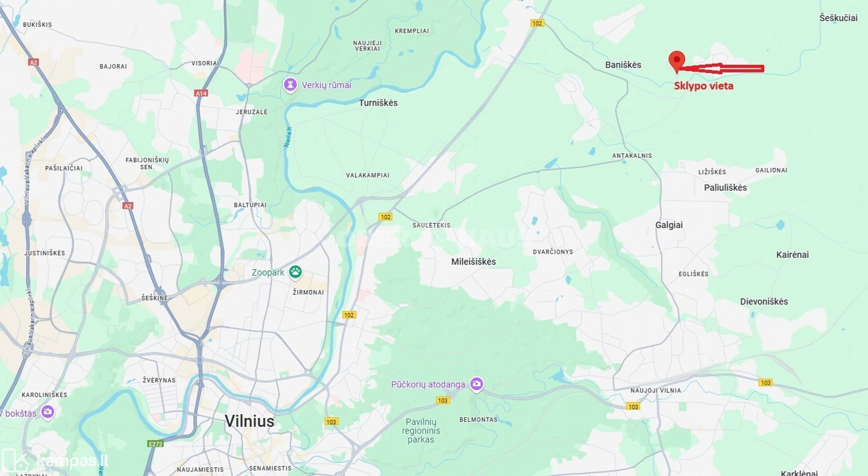The image size is (868, 476).
Task: Select the E272 green route shield
Action: point(155,444)
